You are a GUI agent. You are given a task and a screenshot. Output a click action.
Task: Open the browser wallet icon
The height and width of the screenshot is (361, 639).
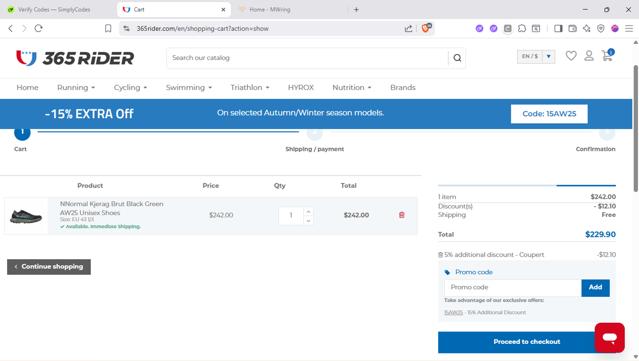[573, 28]
